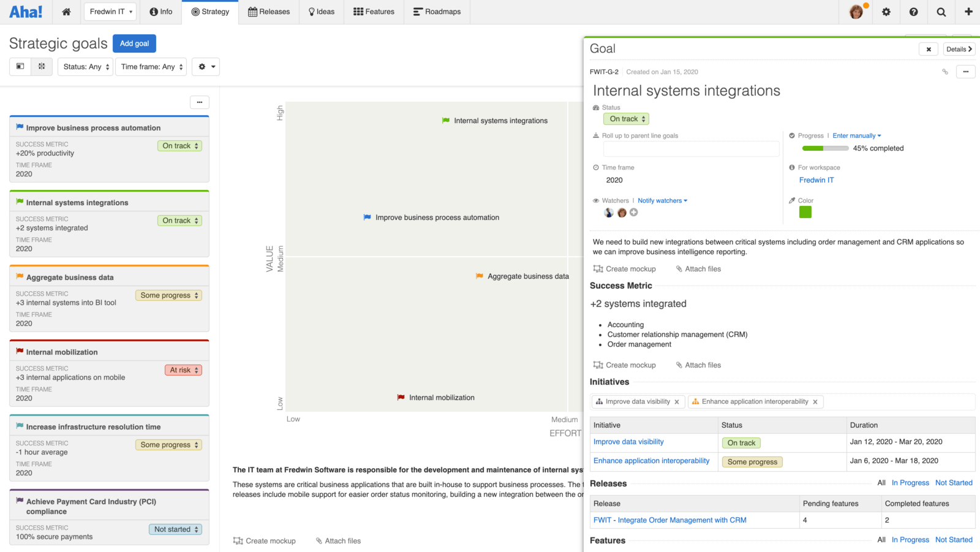Filter Releases by Not Started

pos(954,483)
